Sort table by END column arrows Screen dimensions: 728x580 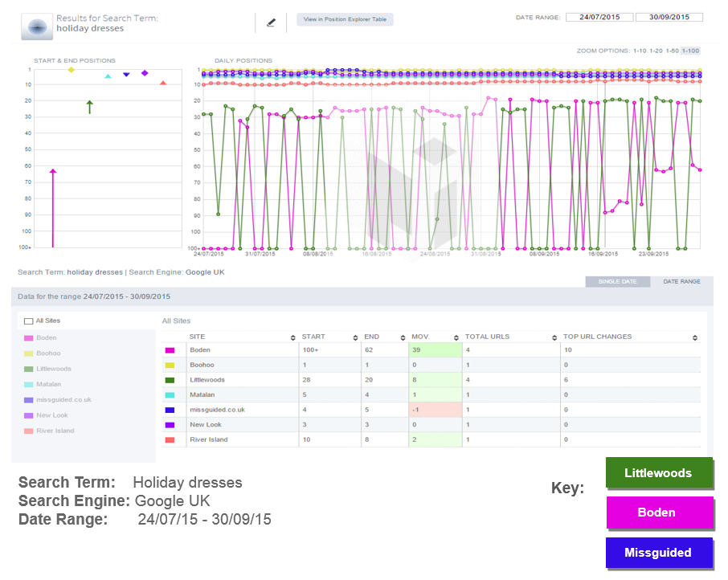point(403,337)
